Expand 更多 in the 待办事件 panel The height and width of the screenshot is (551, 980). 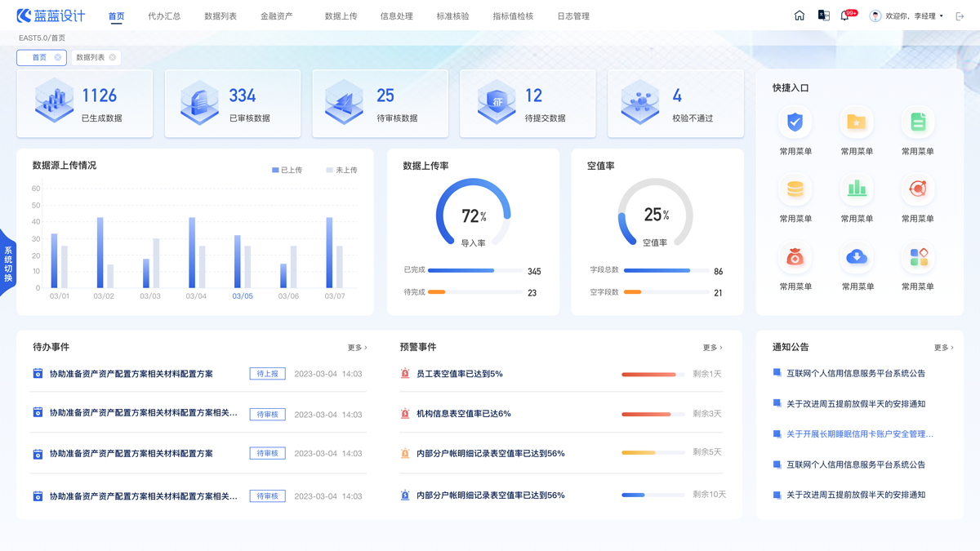pyautogui.click(x=357, y=348)
